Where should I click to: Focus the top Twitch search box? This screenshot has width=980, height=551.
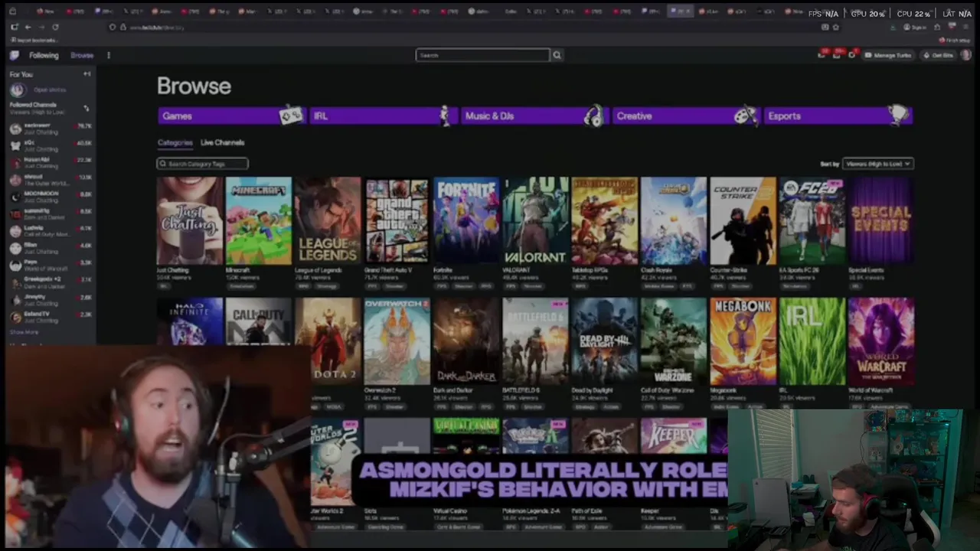pyautogui.click(x=483, y=55)
